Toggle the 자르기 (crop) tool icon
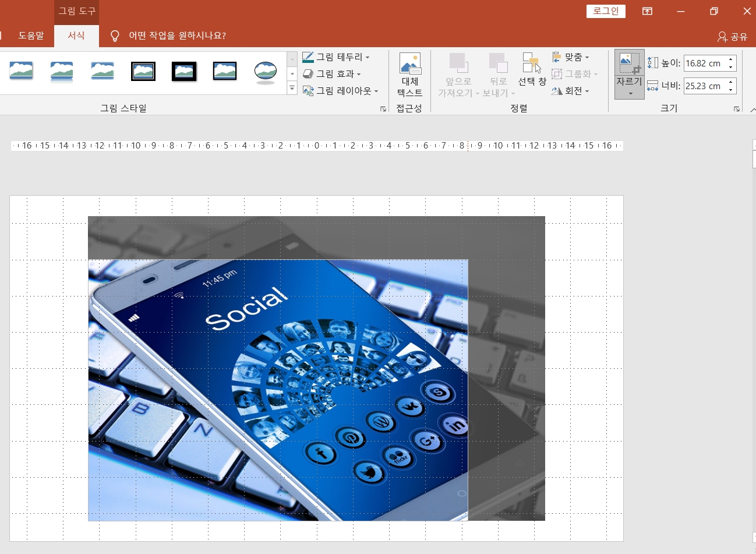The height and width of the screenshot is (554, 756). point(629,62)
